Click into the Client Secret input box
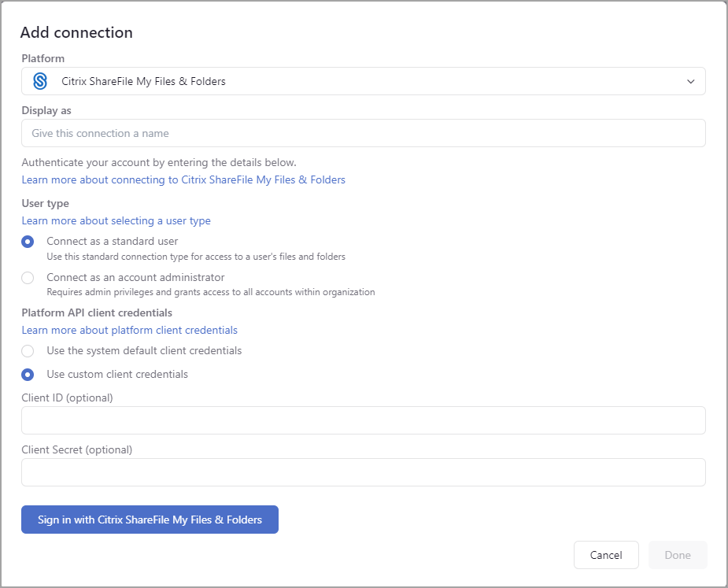Image resolution: width=728 pixels, height=588 pixels. 363,472
